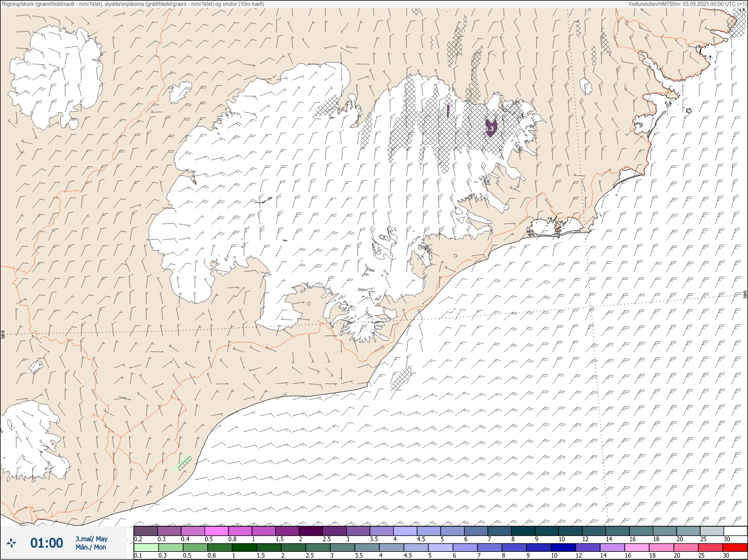748x560 pixels.
Task: Click the '3.maí/ May' date label
Action: pyautogui.click(x=91, y=539)
